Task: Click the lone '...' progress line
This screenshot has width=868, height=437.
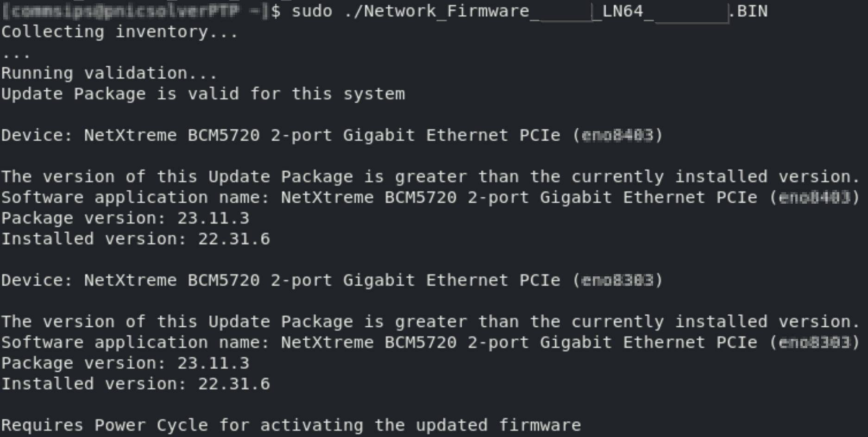Action: (x=16, y=54)
